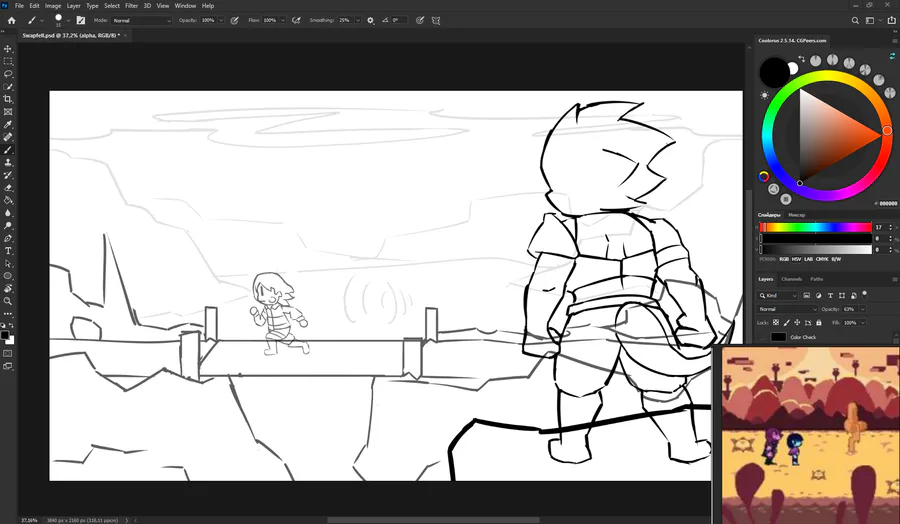Select the Eraser tool
This screenshot has width=900, height=524.
(x=8, y=188)
